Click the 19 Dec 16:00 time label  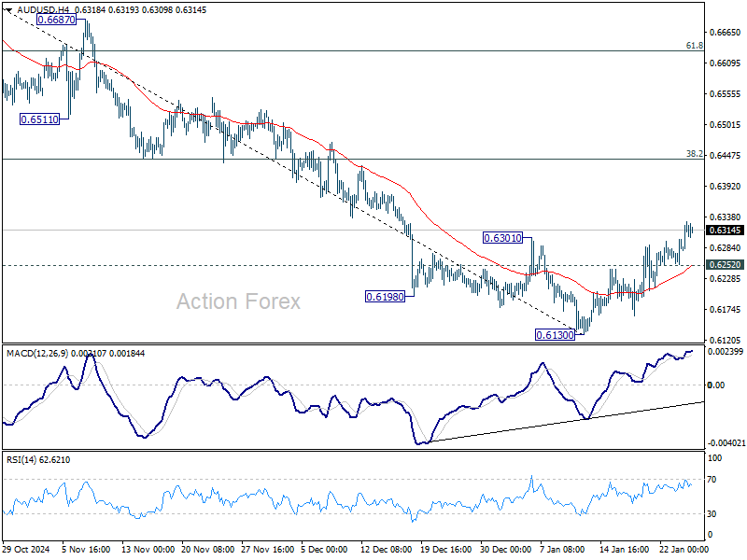coord(446,549)
